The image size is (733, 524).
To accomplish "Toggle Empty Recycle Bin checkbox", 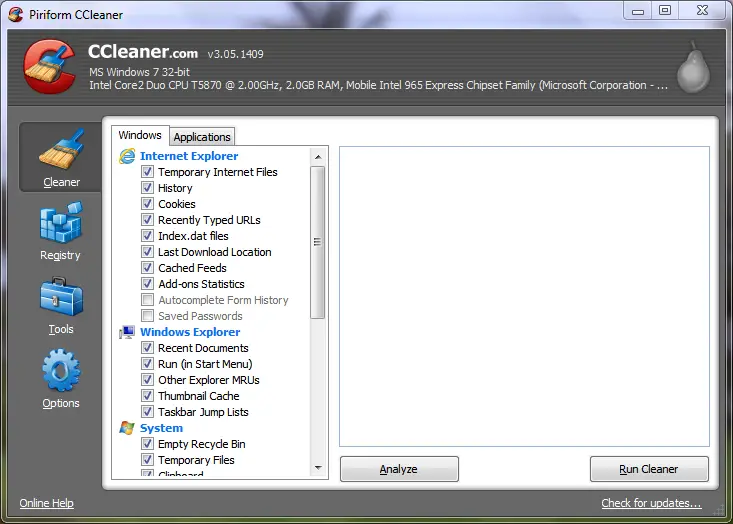I will [147, 444].
